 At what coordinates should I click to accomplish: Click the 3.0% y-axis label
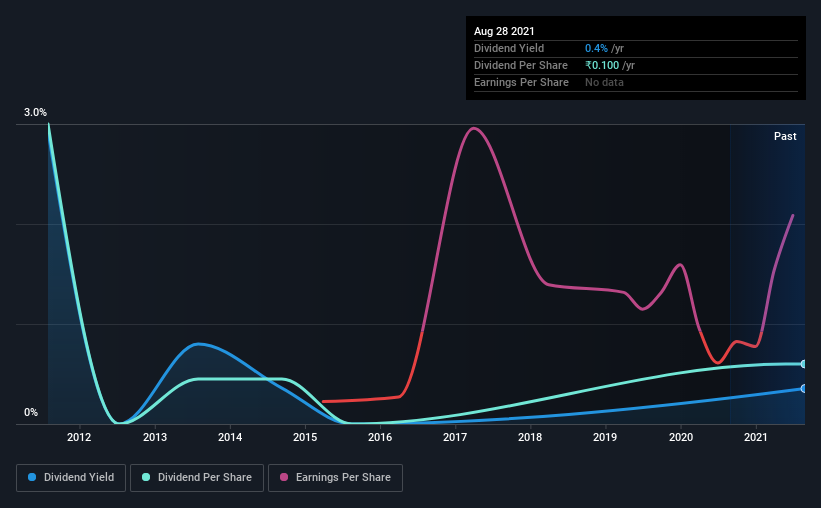point(35,113)
